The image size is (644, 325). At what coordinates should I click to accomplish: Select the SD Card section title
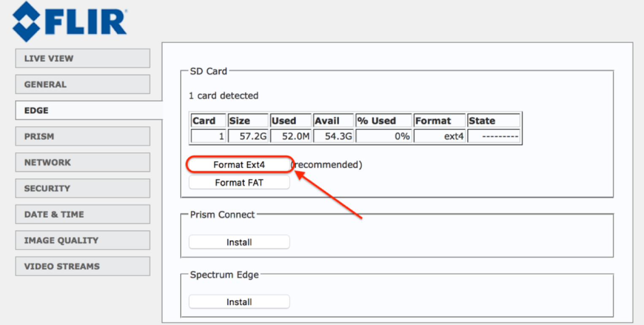tap(208, 71)
